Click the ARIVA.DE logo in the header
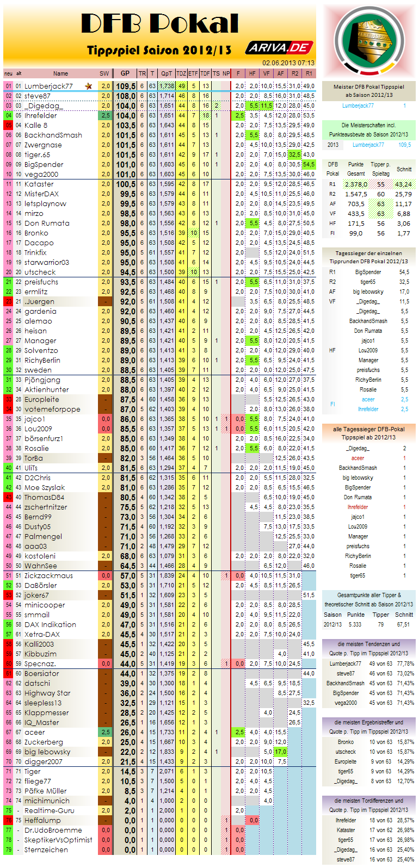 (x=280, y=47)
